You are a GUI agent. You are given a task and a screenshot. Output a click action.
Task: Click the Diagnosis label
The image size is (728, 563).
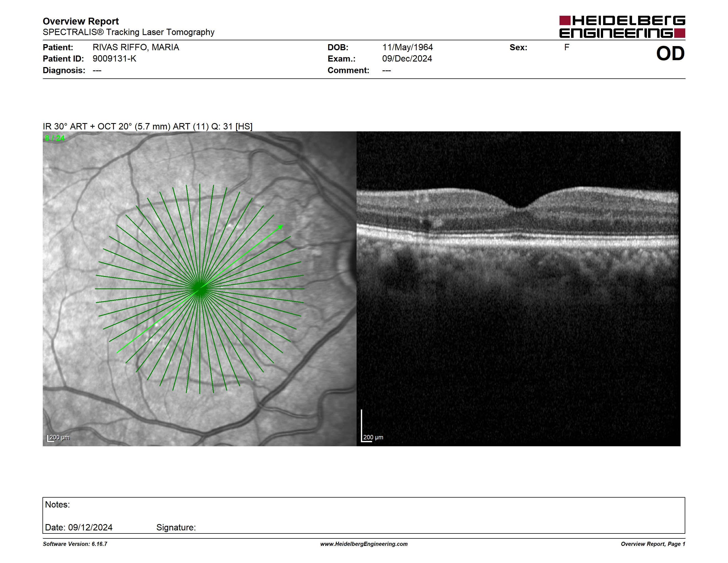[x=64, y=70]
